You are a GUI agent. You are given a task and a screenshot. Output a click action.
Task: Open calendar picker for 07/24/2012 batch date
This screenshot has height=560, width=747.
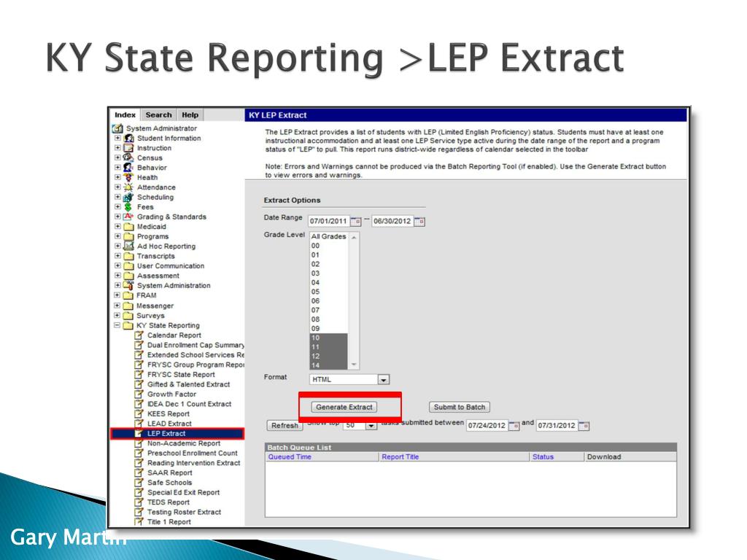(x=514, y=426)
